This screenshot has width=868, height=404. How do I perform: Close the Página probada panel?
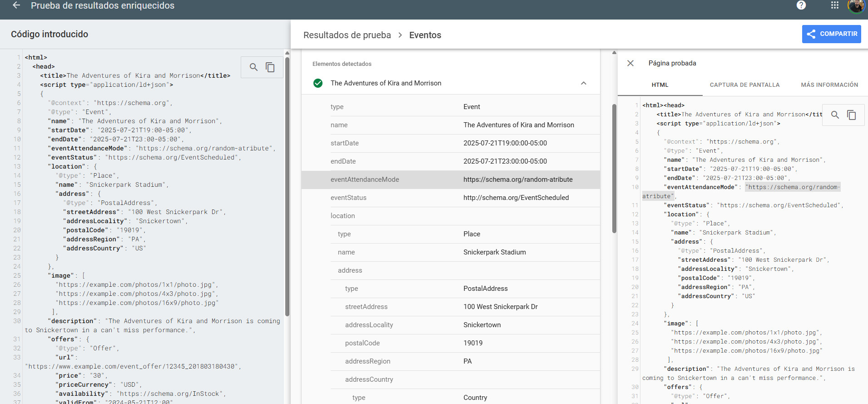630,63
